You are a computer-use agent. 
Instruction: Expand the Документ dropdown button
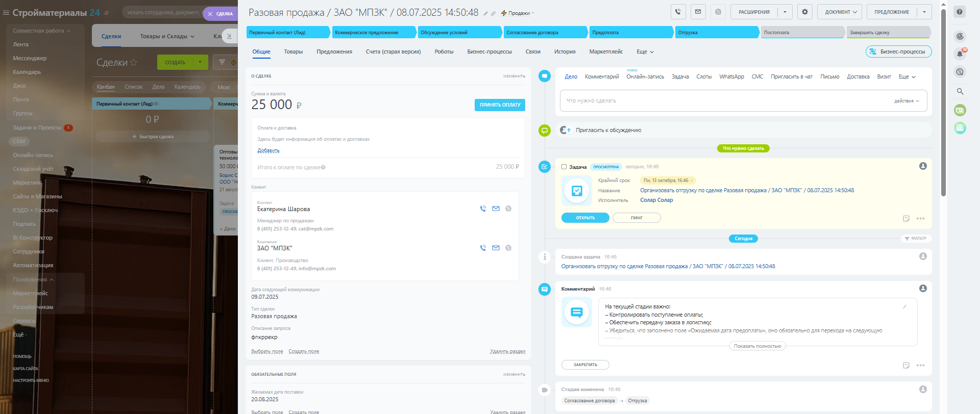(x=840, y=12)
